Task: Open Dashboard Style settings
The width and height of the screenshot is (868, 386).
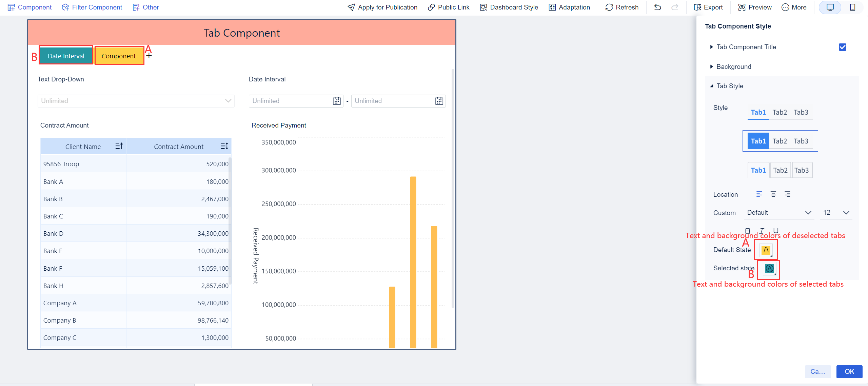Action: click(483, 7)
